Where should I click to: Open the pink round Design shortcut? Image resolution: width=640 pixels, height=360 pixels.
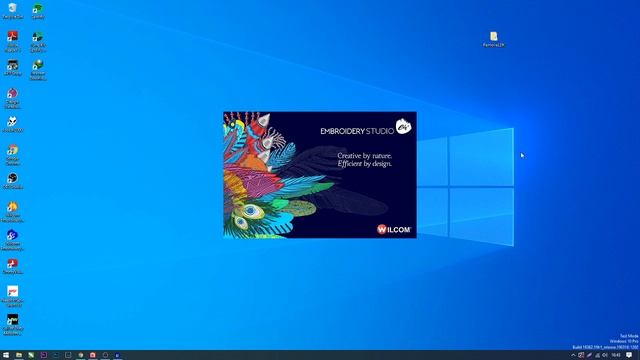(13, 98)
